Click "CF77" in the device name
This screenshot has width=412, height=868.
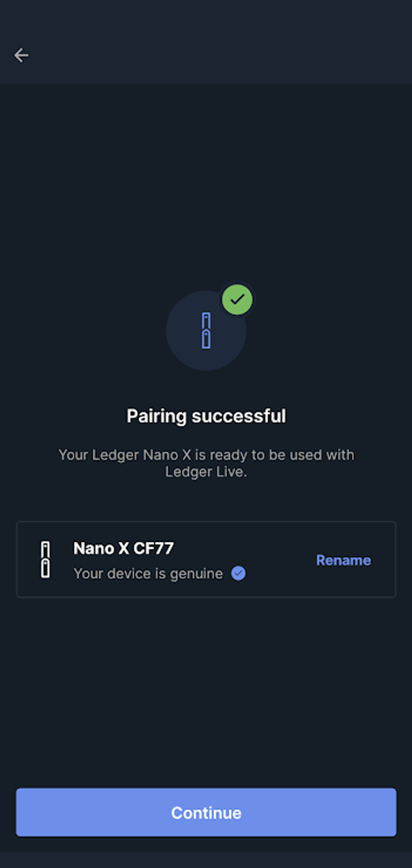[153, 548]
